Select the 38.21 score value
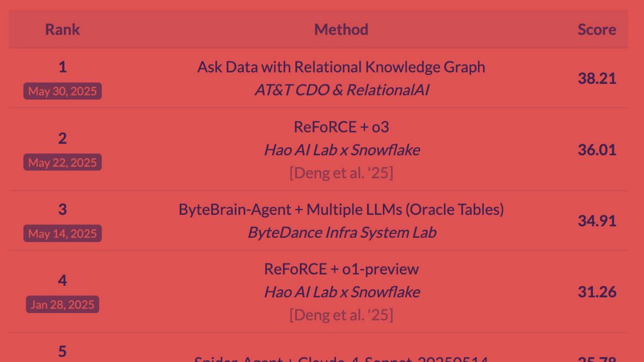This screenshot has height=362, width=644. point(596,78)
